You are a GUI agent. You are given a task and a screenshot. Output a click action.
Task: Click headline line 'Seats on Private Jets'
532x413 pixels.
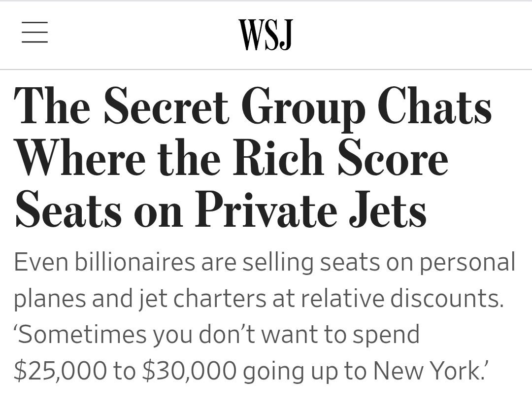coord(221,209)
